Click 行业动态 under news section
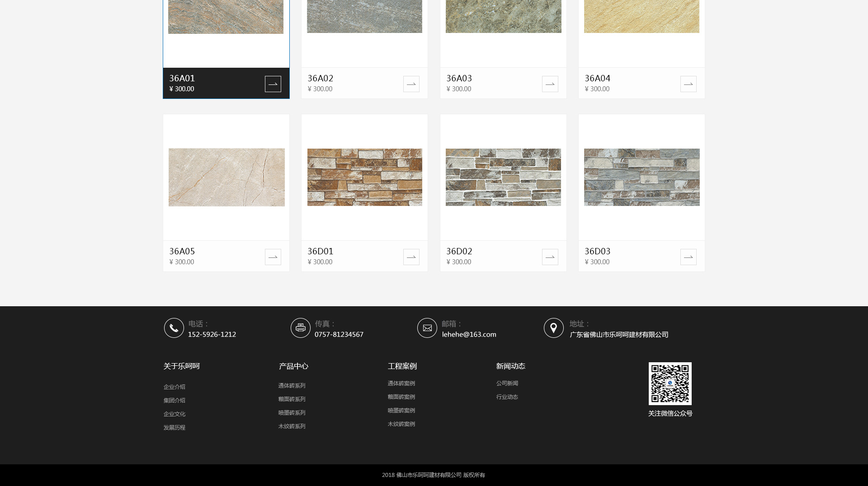This screenshot has width=868, height=486. coord(507,397)
